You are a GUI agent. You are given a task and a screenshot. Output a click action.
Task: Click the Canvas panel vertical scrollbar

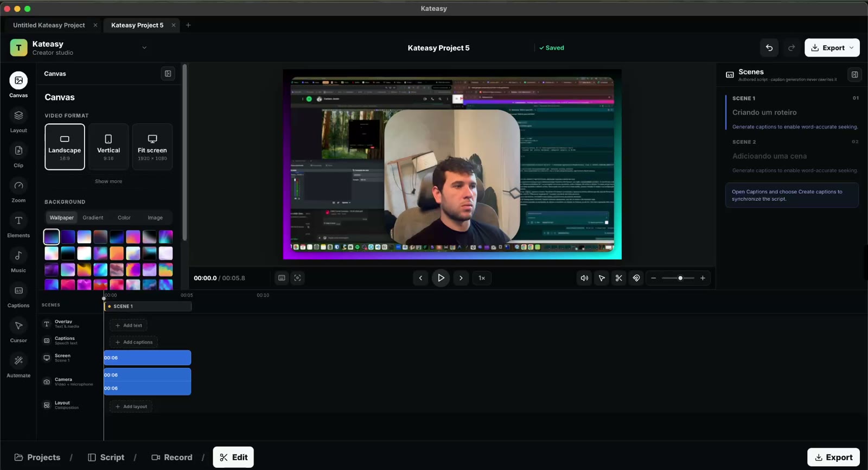184,152
